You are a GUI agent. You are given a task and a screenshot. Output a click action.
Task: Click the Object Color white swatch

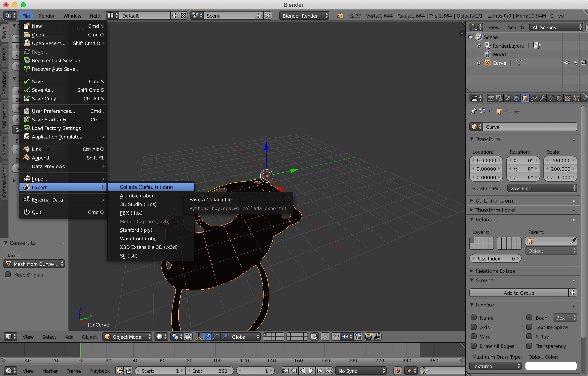[x=551, y=366]
